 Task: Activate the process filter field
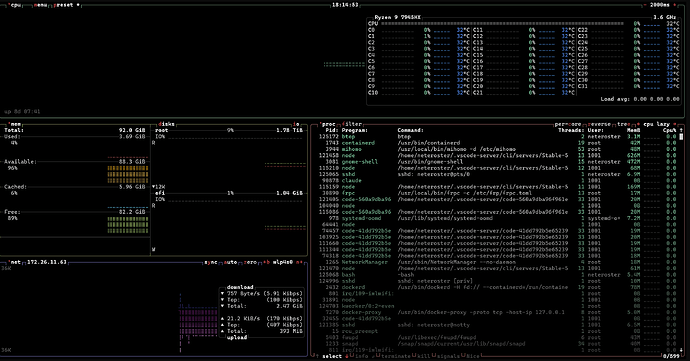click(352, 124)
